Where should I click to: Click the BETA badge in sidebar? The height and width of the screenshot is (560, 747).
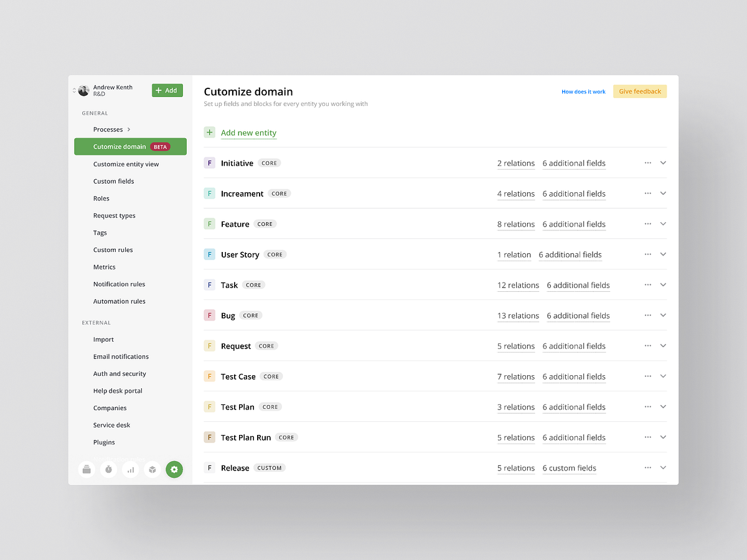160,147
